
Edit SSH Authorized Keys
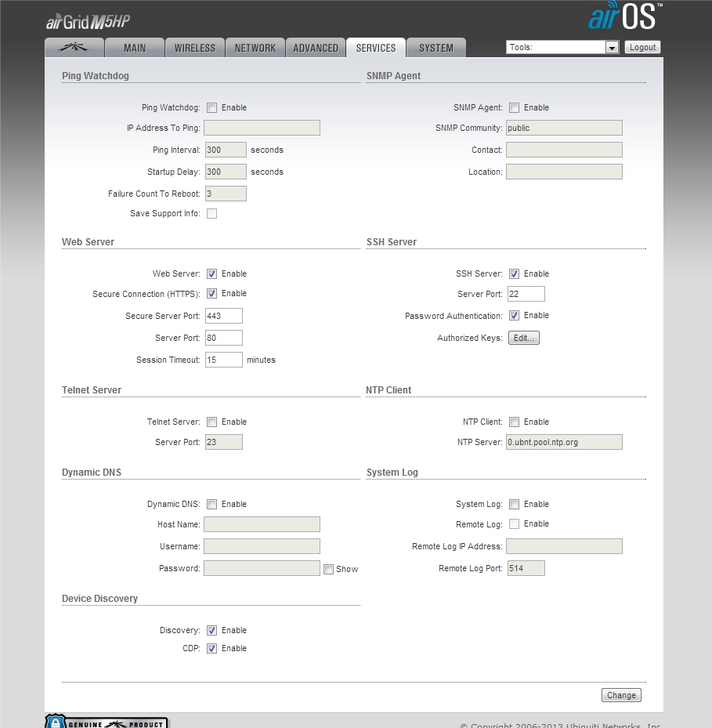tap(523, 338)
